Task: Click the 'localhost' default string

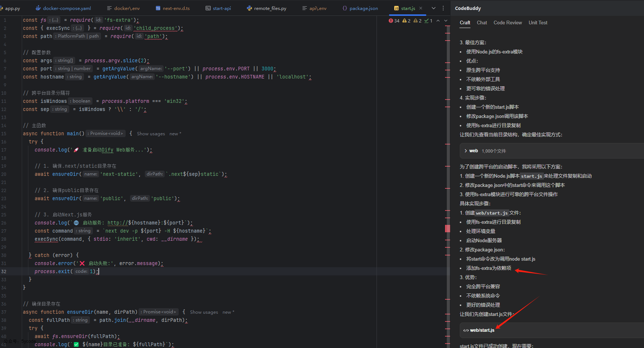Action: click(x=293, y=77)
